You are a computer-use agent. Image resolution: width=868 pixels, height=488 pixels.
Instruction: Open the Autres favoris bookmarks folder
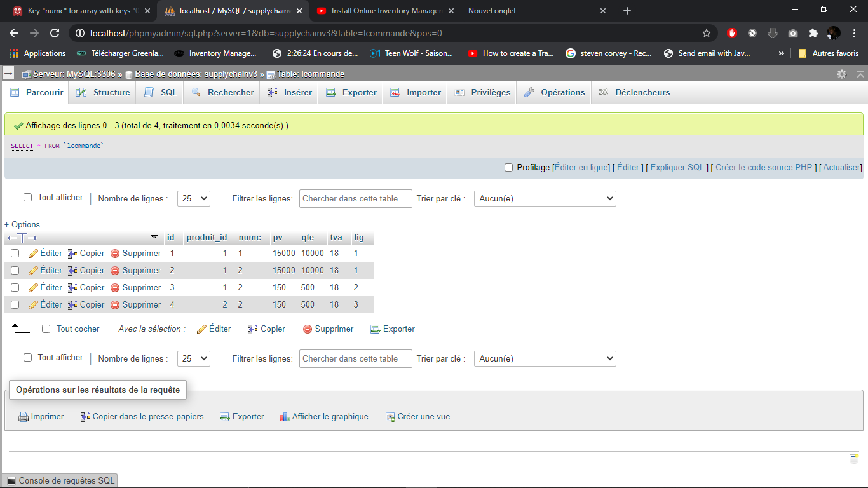pyautogui.click(x=828, y=53)
